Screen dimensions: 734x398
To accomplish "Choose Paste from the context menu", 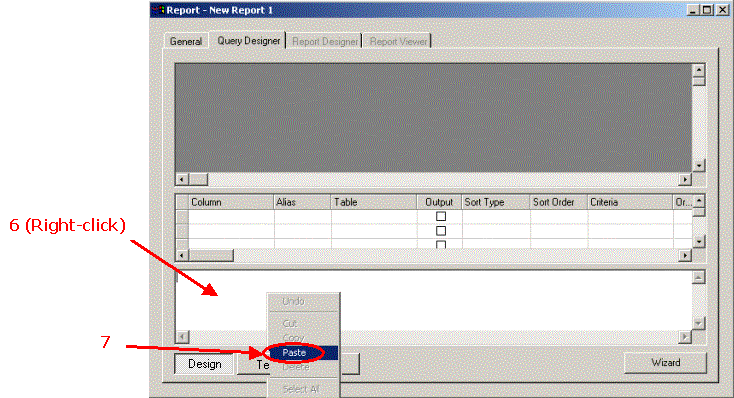I will click(303, 353).
